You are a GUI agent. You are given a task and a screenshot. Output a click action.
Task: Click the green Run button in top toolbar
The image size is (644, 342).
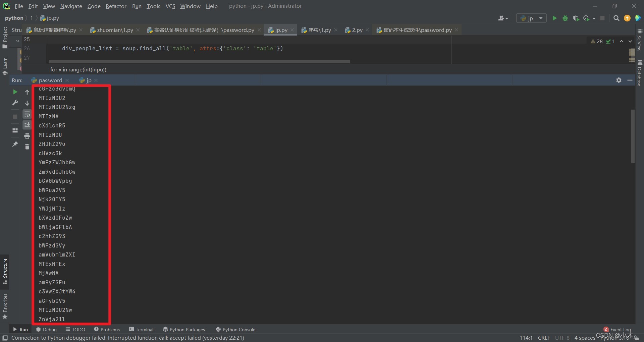point(554,18)
